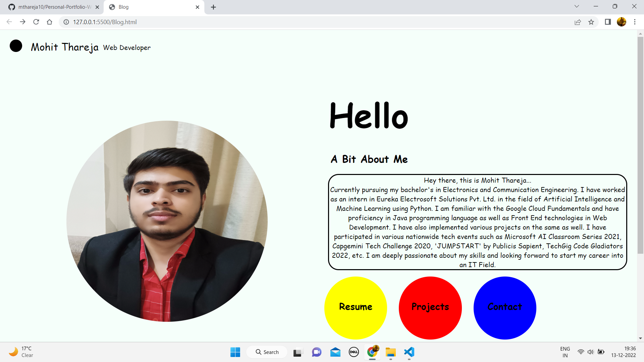644x362 pixels.
Task: Open the Dell app on taskbar
Action: pos(354,352)
